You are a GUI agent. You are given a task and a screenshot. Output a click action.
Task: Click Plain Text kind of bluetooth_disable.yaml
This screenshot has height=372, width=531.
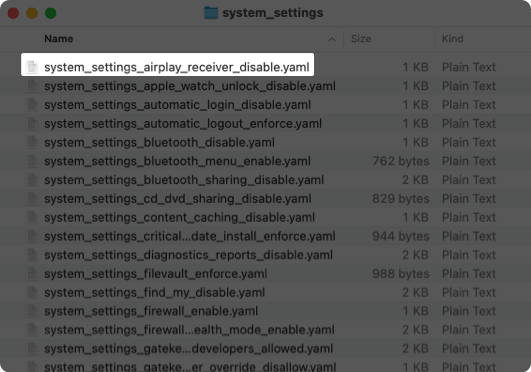pos(469,142)
